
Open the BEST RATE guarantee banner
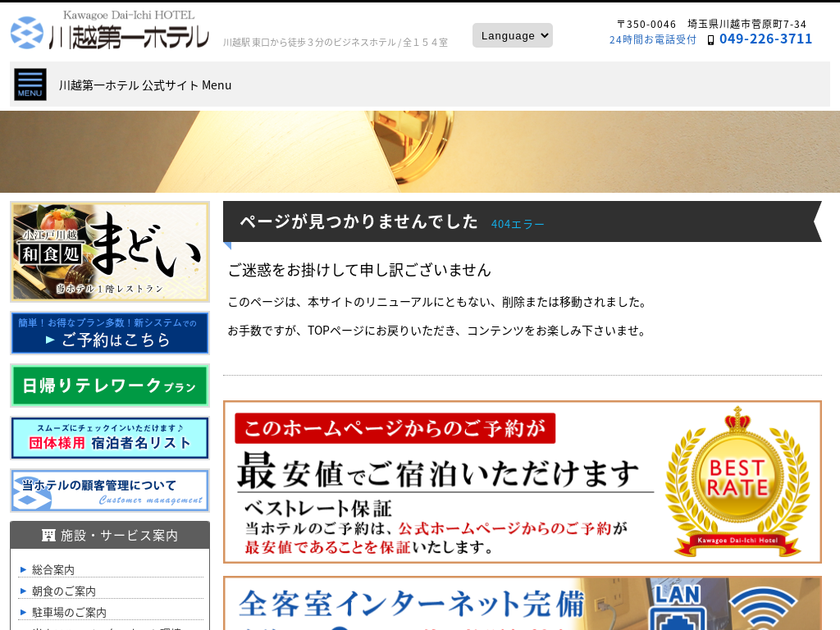click(523, 482)
